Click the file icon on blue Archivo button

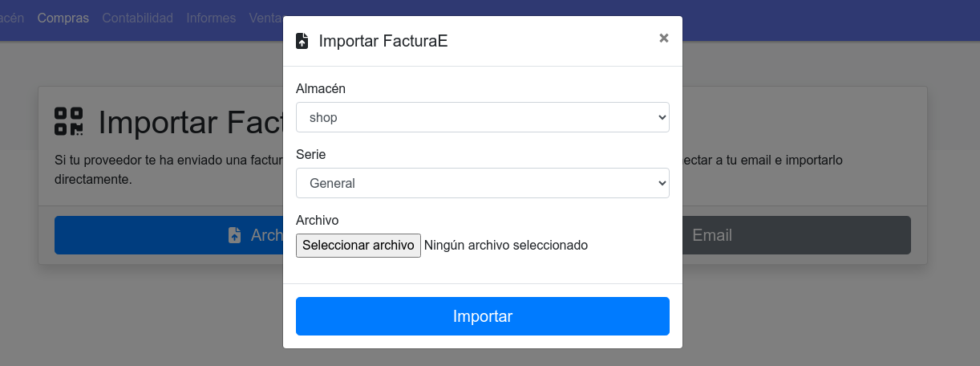(234, 235)
